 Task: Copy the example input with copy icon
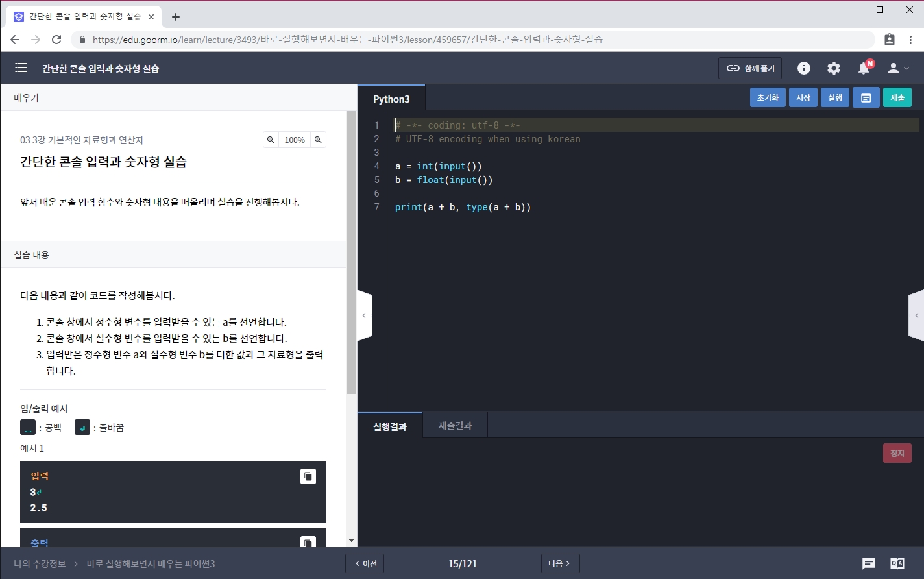click(x=308, y=476)
